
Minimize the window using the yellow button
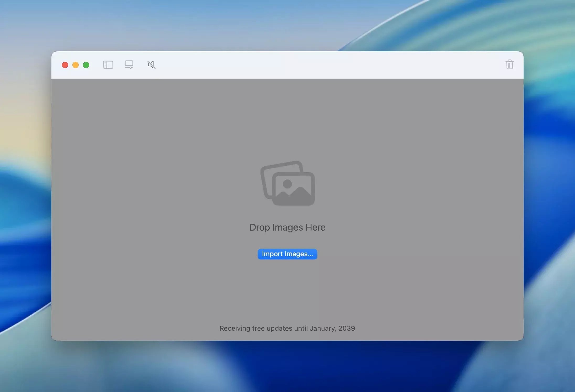tap(76, 65)
